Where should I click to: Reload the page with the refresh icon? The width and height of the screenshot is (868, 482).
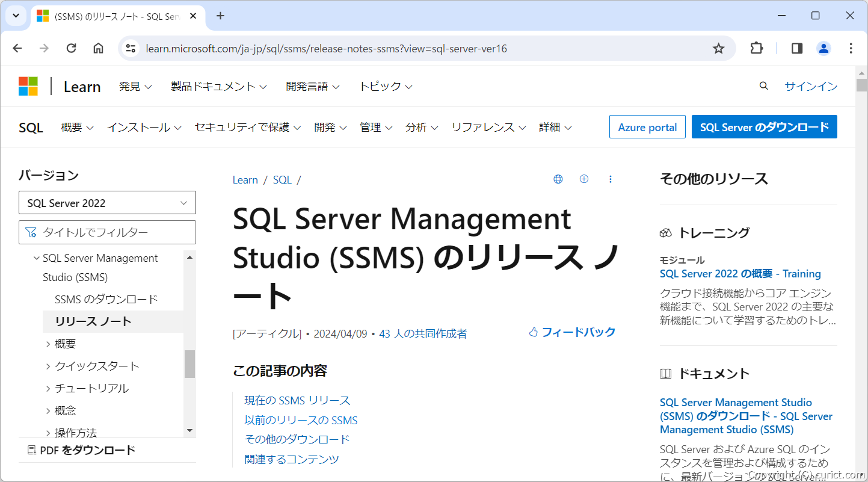coord(71,48)
